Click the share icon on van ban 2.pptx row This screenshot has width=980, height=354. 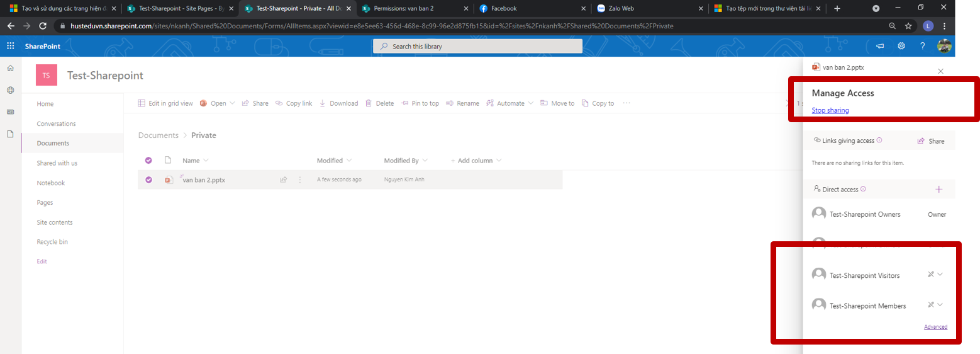tap(284, 180)
